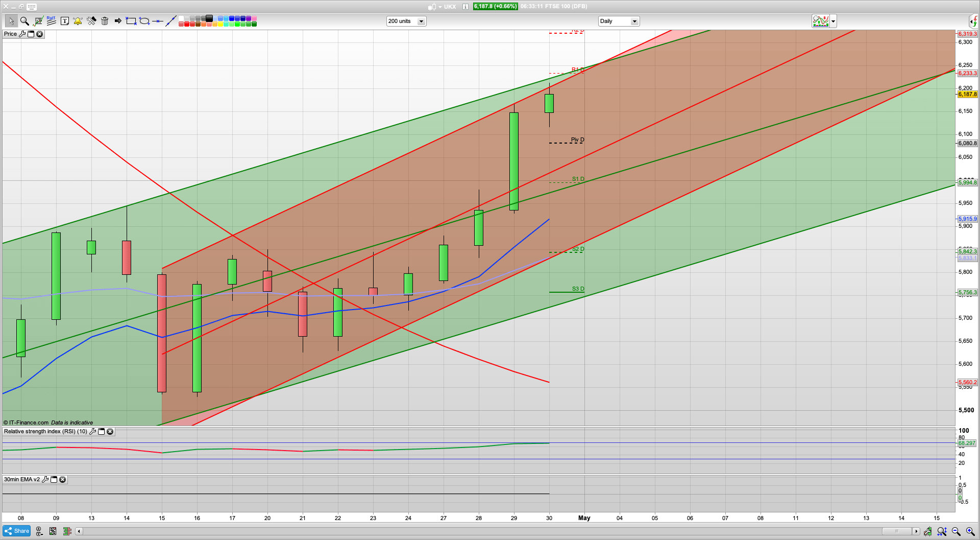Screen dimensions: 980x540
Task: Click the horizontal scrollbar left arrow
Action: [x=79, y=531]
